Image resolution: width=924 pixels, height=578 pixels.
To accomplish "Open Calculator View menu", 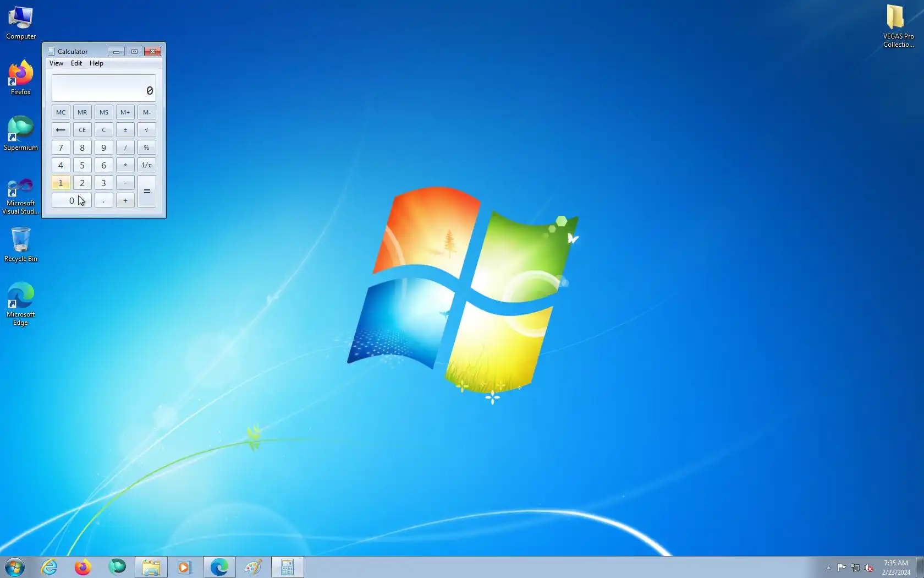I will pyautogui.click(x=56, y=63).
